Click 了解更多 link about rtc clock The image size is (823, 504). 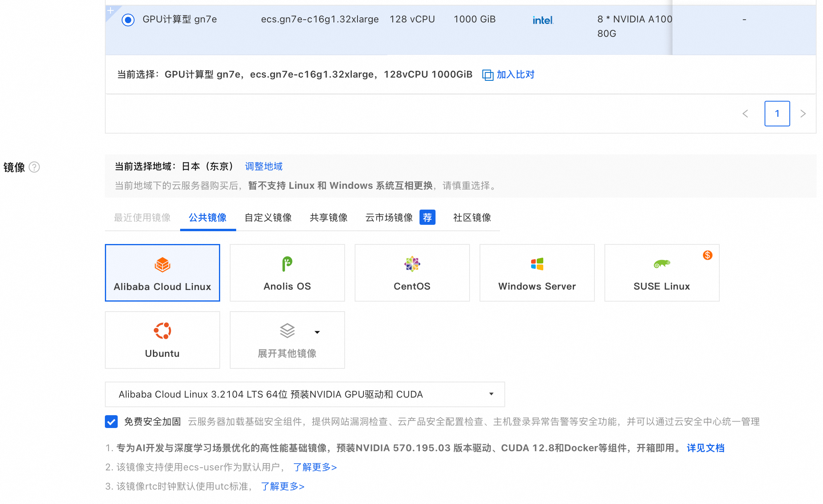[x=283, y=486]
